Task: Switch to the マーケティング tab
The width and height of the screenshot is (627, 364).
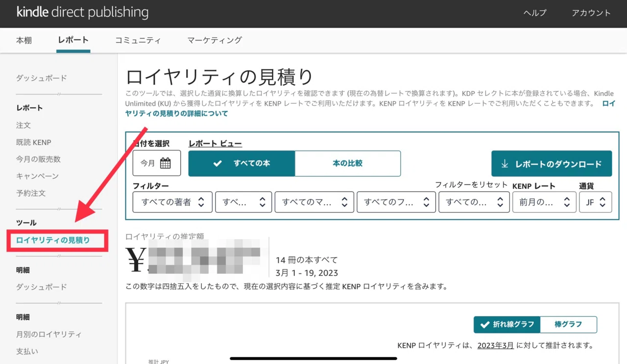Action: click(215, 40)
